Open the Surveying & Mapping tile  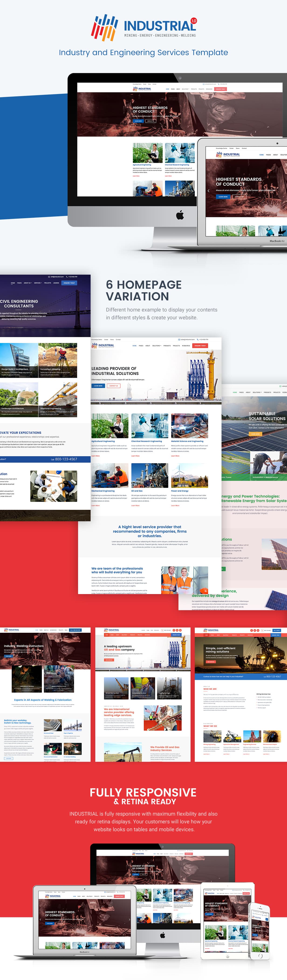(x=58, y=360)
